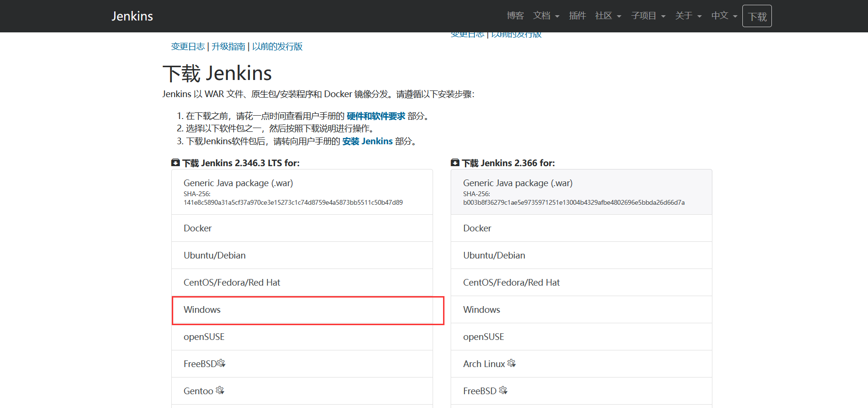
Task: Select LTS Generic Java package (.war)
Action: 302,192
